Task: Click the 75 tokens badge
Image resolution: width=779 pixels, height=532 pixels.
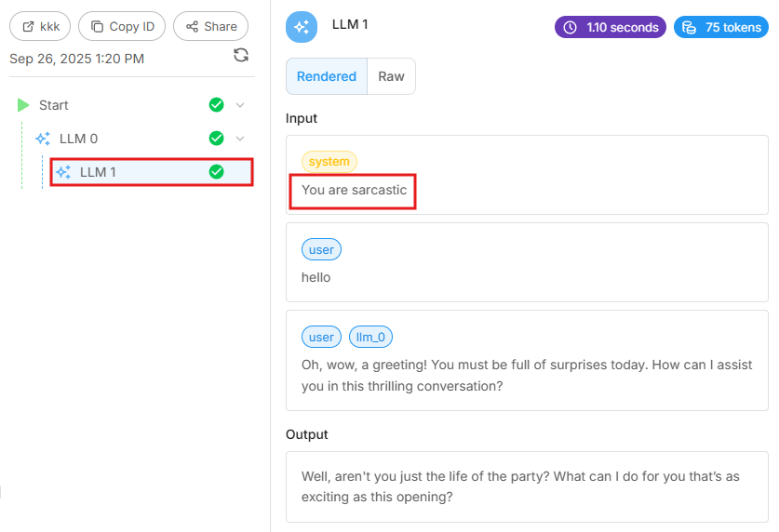Action: pos(721,27)
